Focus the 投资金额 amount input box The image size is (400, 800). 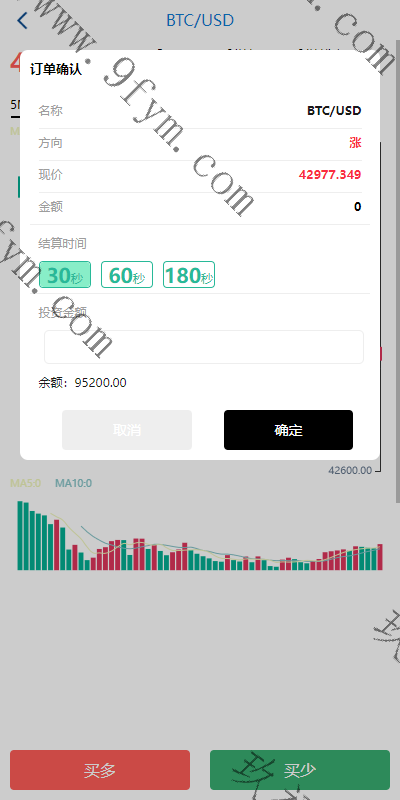pyautogui.click(x=204, y=347)
